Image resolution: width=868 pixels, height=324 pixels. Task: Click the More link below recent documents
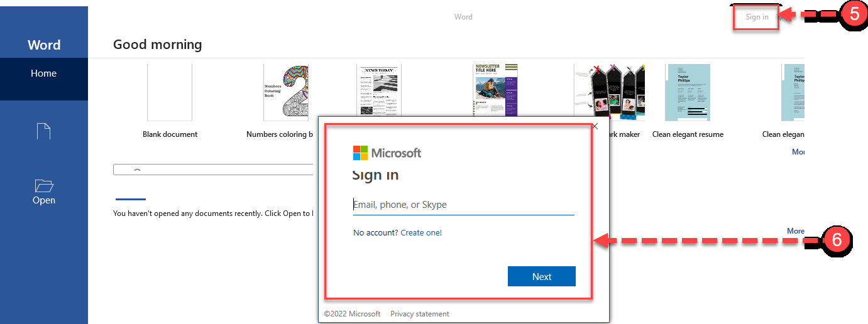click(796, 231)
